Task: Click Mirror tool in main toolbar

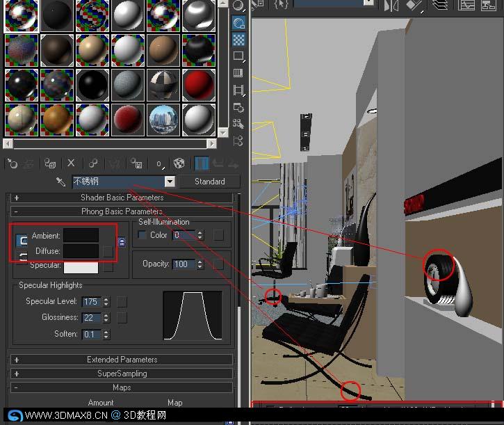Action: coord(391,6)
